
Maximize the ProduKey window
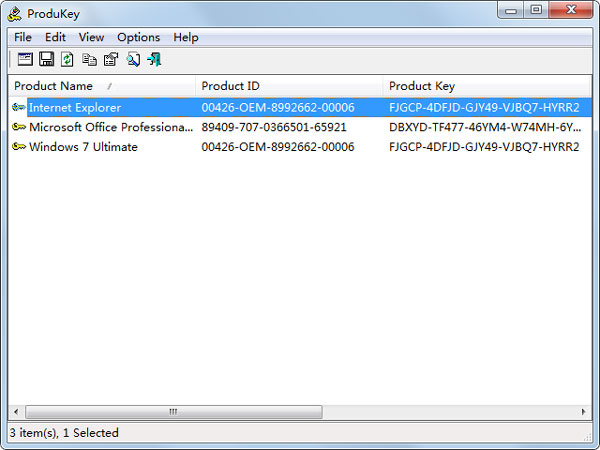536,10
